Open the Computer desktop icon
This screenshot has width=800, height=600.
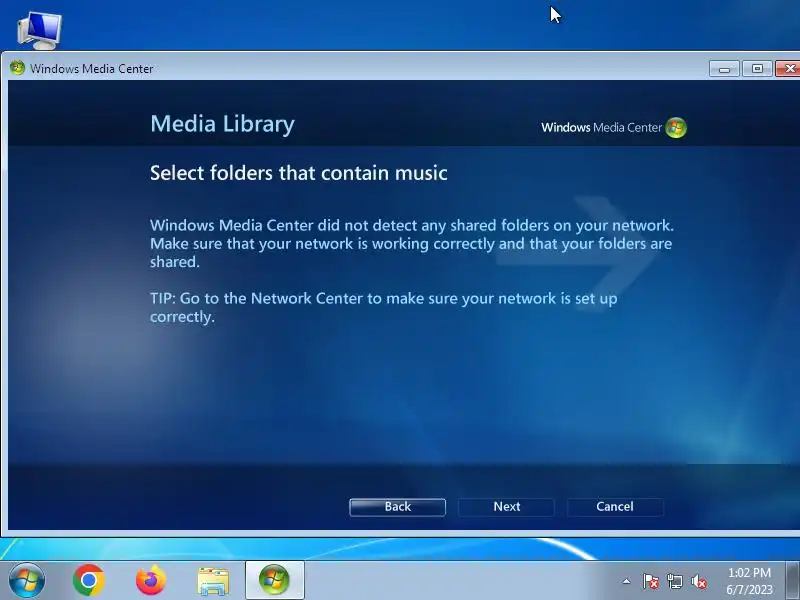[39, 30]
